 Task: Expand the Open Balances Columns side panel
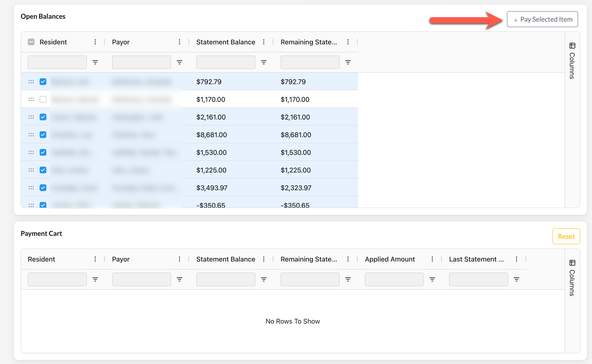pos(572,61)
